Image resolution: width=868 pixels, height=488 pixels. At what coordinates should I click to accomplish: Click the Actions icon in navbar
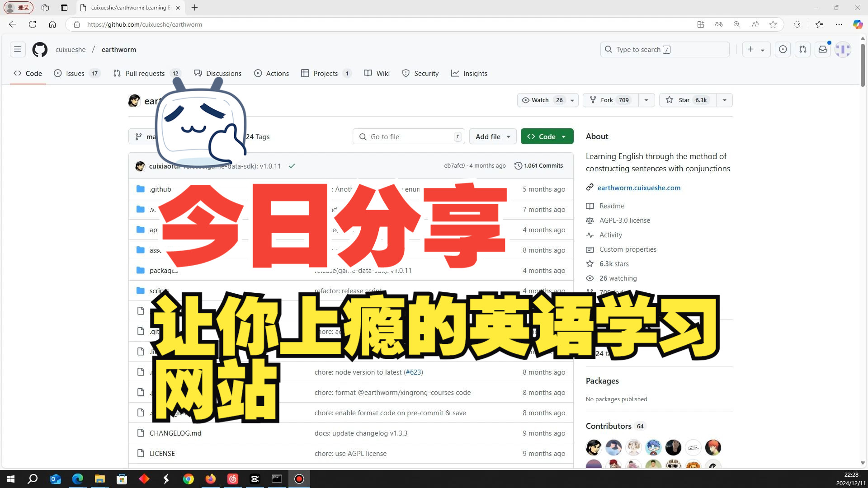point(258,73)
